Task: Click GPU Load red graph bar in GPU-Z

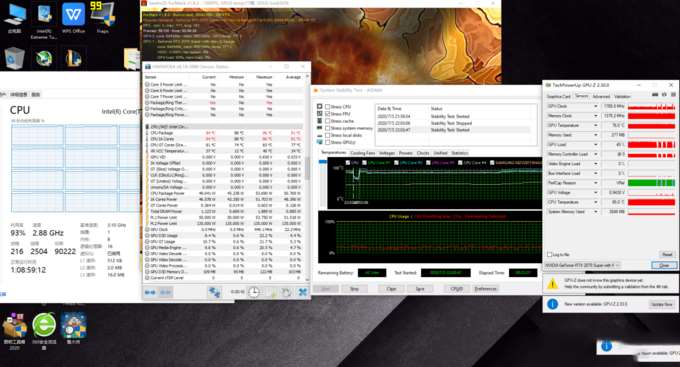Action: (x=651, y=144)
